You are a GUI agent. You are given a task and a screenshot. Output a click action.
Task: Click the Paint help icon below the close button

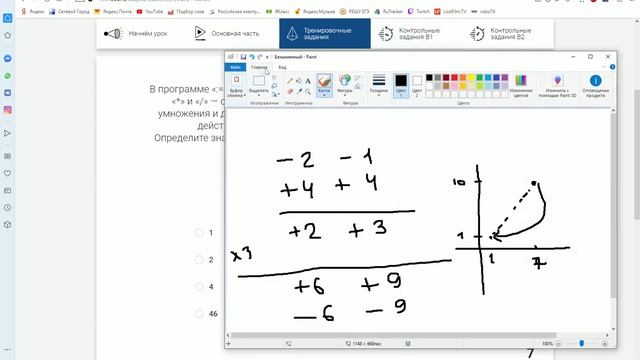612,67
